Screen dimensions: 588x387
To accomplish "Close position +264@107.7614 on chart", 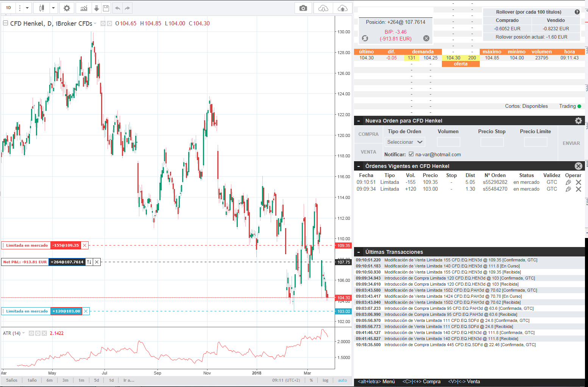I will click(97, 262).
